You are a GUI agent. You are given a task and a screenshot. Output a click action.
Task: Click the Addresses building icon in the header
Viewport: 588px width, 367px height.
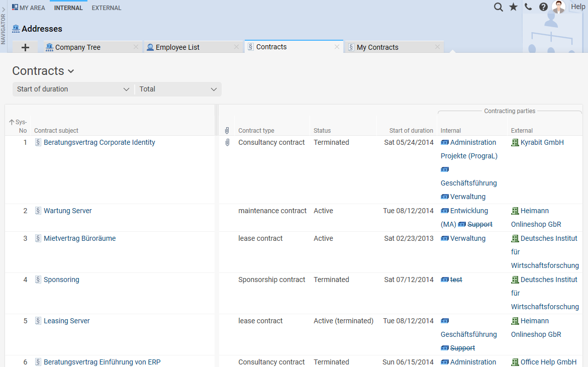coord(15,29)
